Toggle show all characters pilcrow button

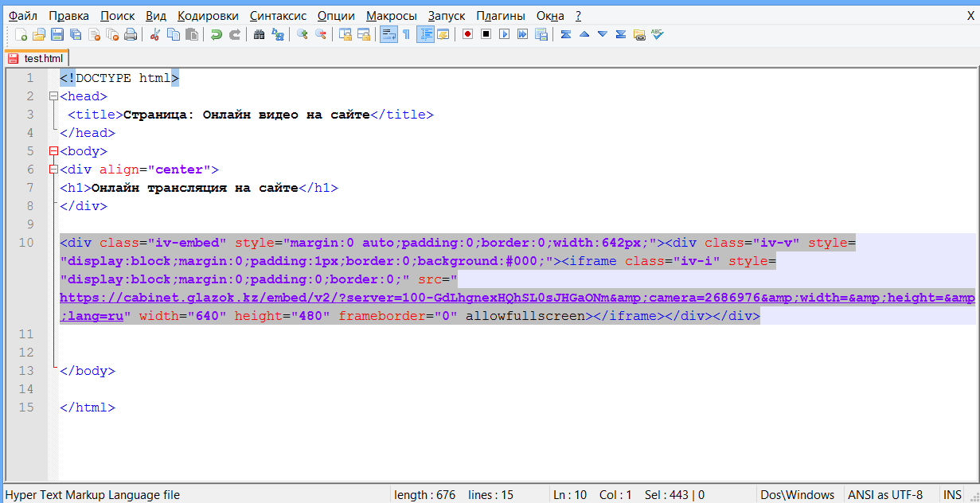coord(406,34)
